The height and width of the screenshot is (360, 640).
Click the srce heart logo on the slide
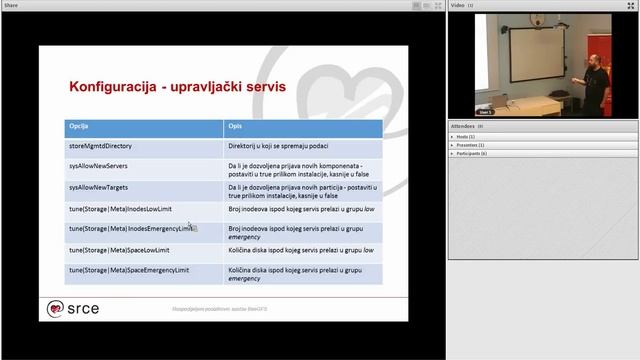point(55,309)
